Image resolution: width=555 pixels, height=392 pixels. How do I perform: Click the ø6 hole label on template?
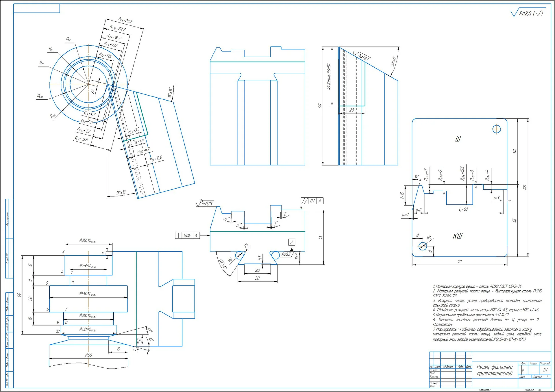pos(429,237)
